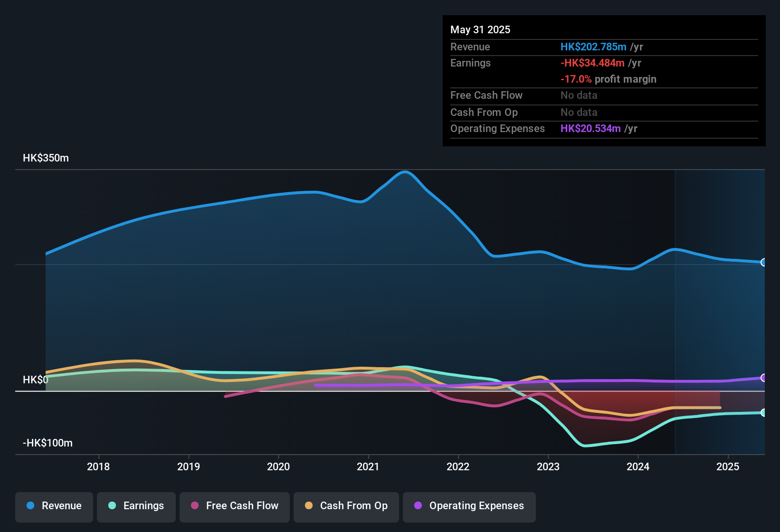This screenshot has height=532, width=780.
Task: Click the Cash From Op legend button
Action: [346, 507]
